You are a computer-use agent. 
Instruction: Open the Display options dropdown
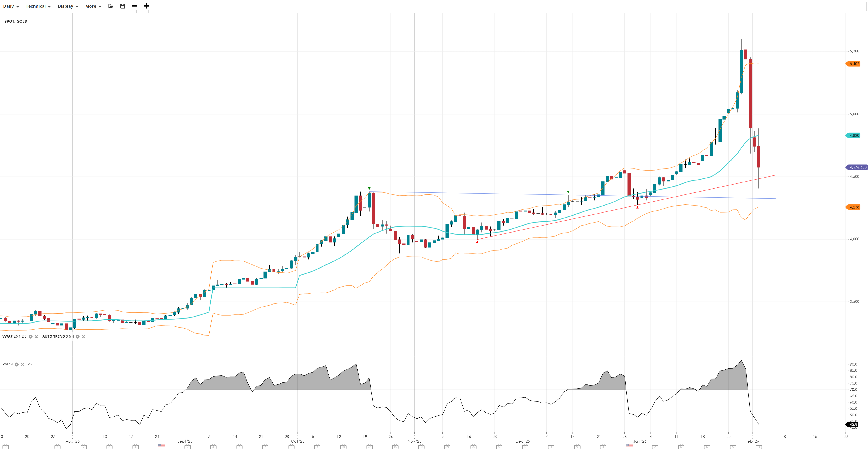coord(68,6)
